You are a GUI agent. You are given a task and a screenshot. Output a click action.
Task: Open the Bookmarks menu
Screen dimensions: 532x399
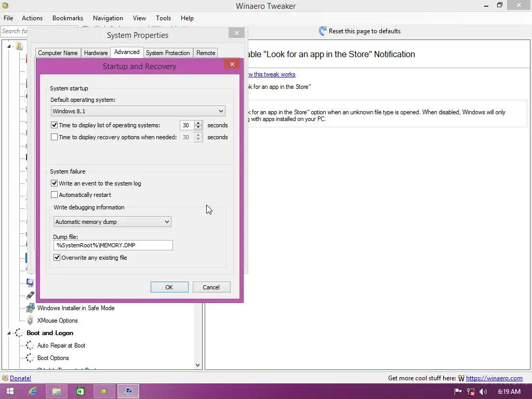(x=68, y=18)
